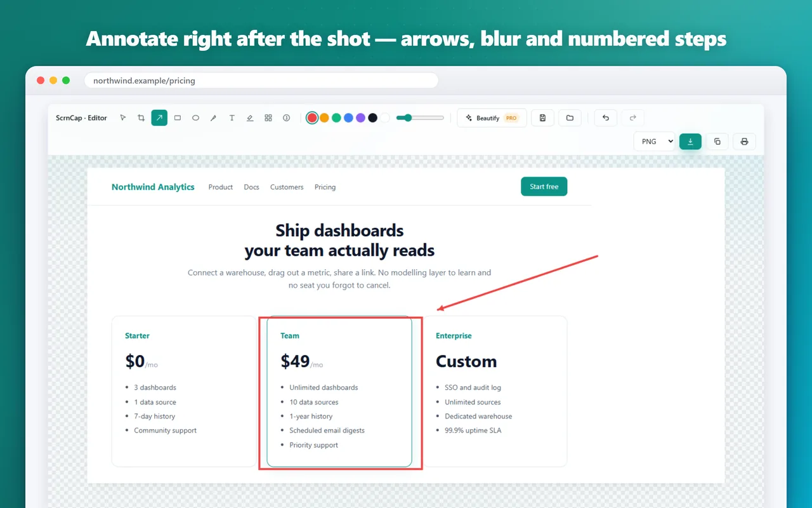Click the "1 data source" list item
The image size is (812, 508).
point(155,402)
